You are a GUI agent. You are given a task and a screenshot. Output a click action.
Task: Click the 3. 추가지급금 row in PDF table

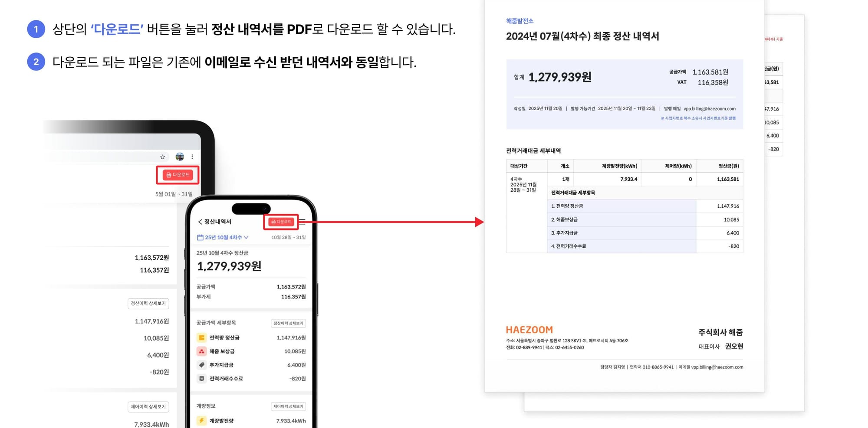tap(645, 233)
